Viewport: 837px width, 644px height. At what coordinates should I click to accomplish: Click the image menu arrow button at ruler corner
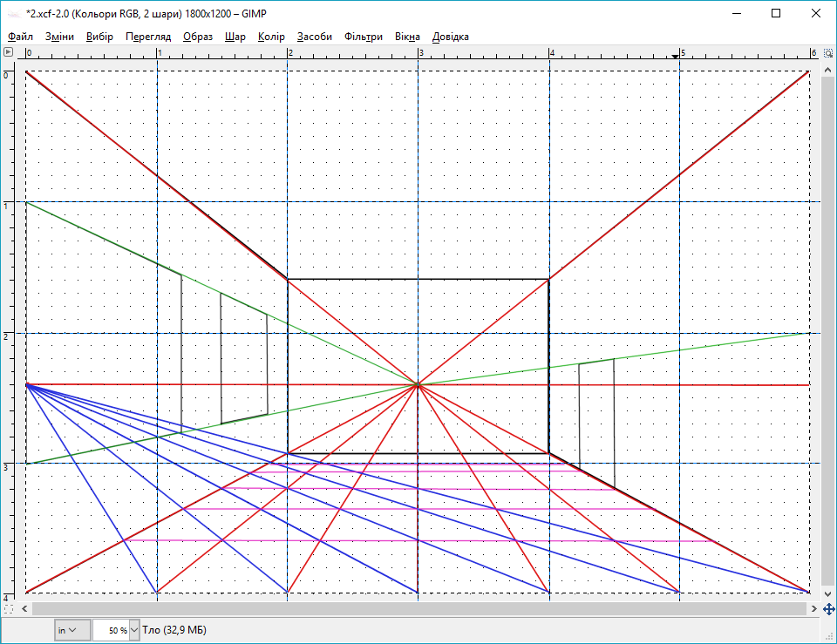coord(8,52)
